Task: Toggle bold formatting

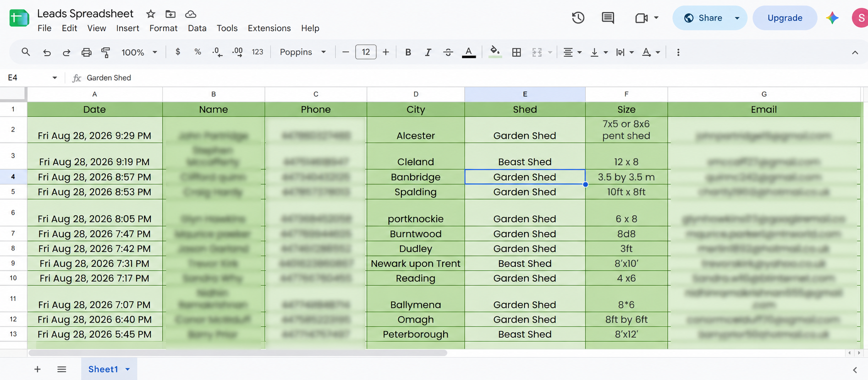Action: pyautogui.click(x=408, y=52)
